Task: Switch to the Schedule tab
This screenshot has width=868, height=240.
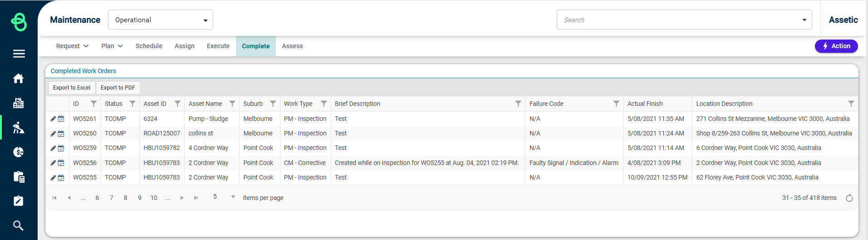Action: pos(149,46)
